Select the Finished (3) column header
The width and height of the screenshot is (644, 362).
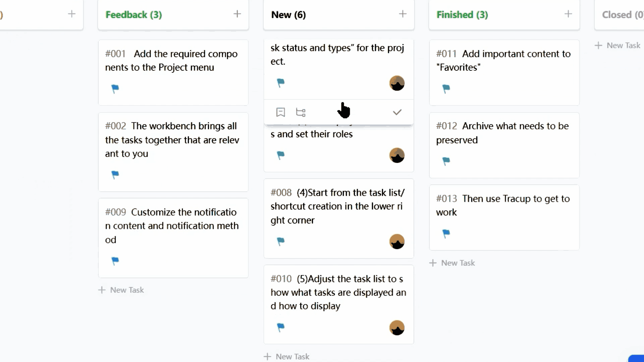tap(462, 15)
